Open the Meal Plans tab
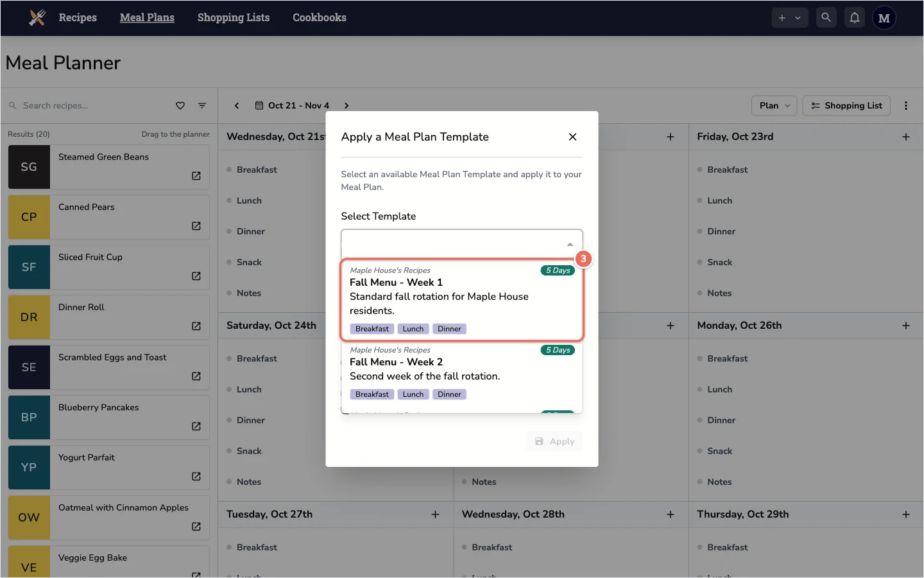Image resolution: width=924 pixels, height=578 pixels. pos(147,18)
